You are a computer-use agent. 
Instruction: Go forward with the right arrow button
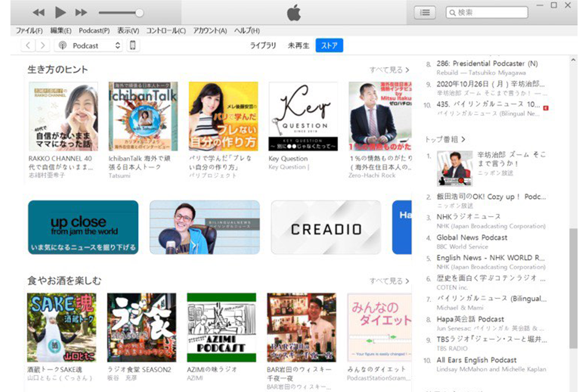click(42, 45)
